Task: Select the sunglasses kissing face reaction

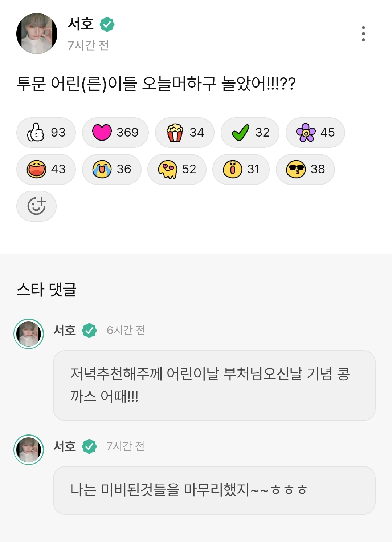Action: point(305,169)
